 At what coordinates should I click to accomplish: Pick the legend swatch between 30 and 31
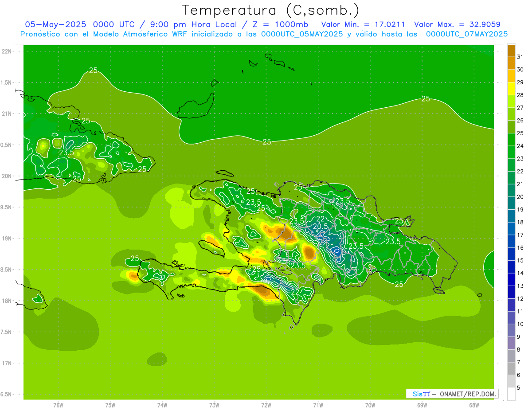click(511, 63)
